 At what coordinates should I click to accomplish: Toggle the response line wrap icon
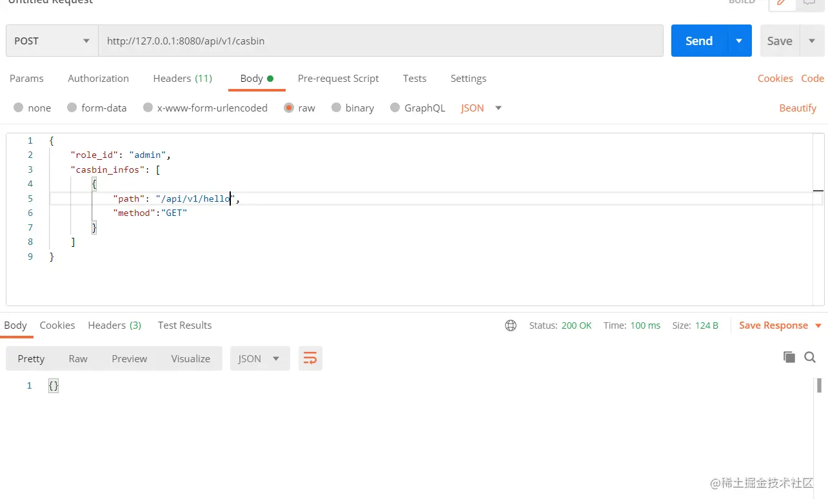coord(310,358)
